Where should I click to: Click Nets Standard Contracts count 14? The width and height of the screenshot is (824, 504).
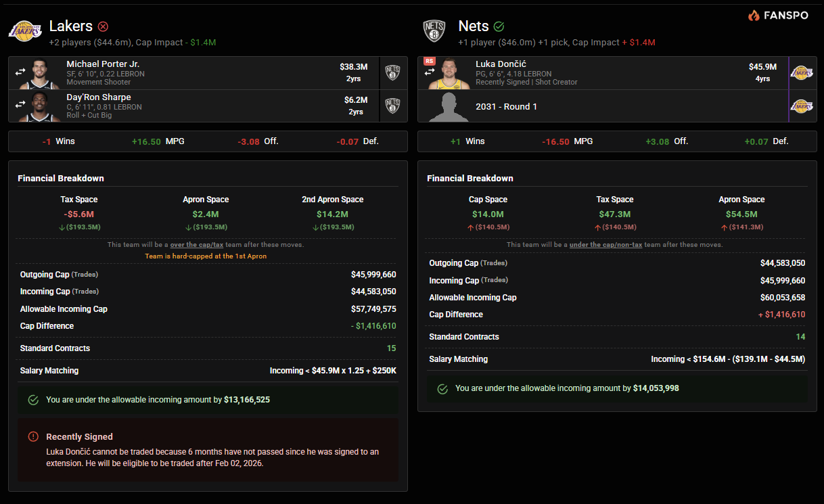tap(800, 337)
